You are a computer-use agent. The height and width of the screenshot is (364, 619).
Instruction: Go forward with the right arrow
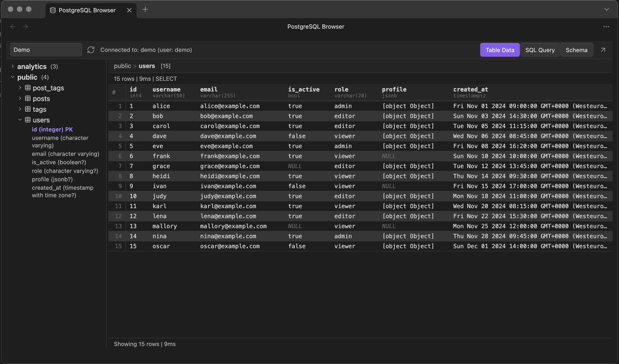pyautogui.click(x=26, y=27)
